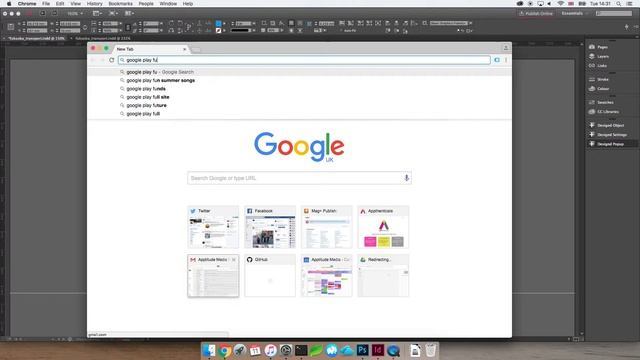Open the History menu
This screenshot has width=640, height=360.
[95, 4]
